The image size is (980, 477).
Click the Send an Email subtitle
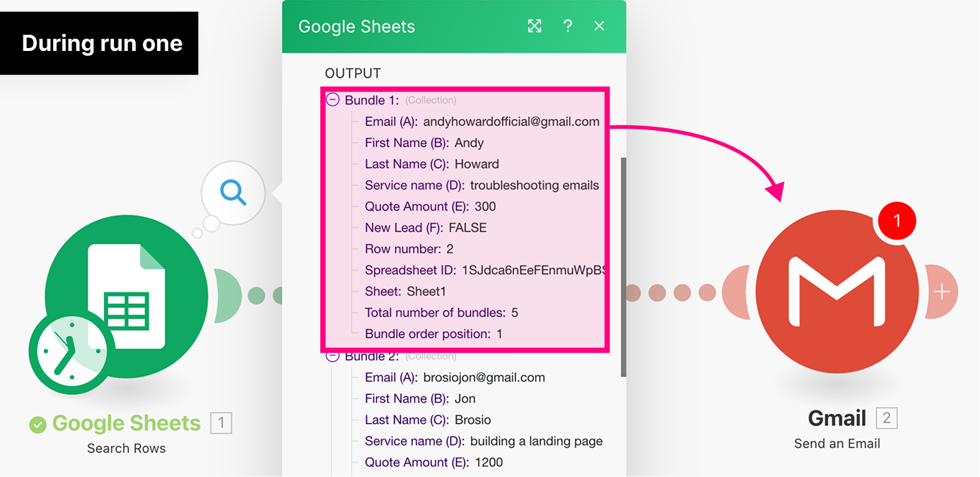(x=837, y=444)
